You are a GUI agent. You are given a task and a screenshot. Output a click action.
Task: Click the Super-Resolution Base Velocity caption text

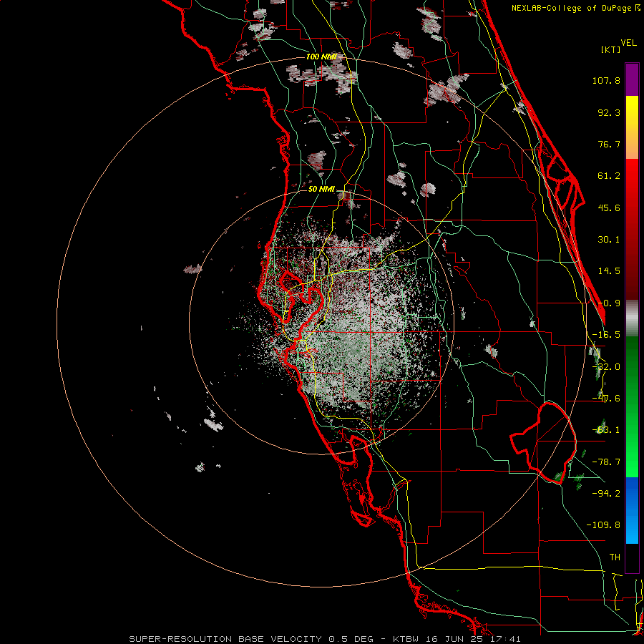(325, 639)
